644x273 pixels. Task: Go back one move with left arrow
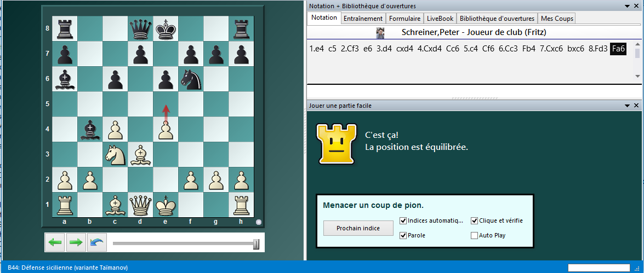pos(55,242)
